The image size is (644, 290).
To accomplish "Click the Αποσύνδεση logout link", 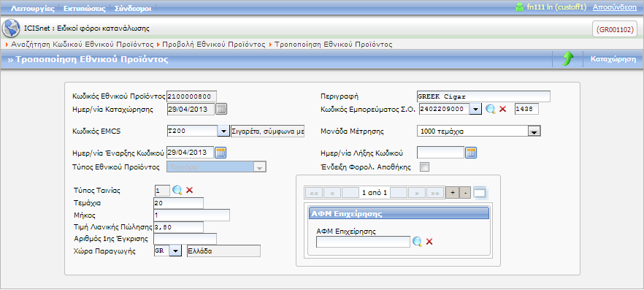I will [615, 7].
